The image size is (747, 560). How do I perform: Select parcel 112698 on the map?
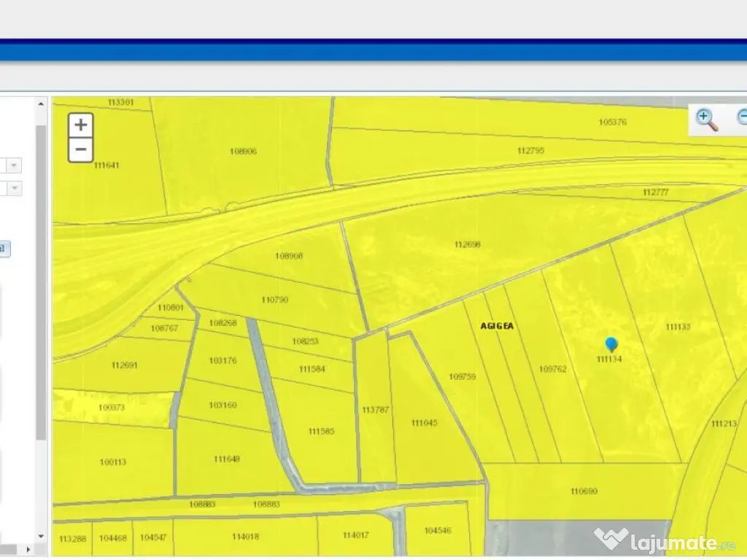coord(467,245)
